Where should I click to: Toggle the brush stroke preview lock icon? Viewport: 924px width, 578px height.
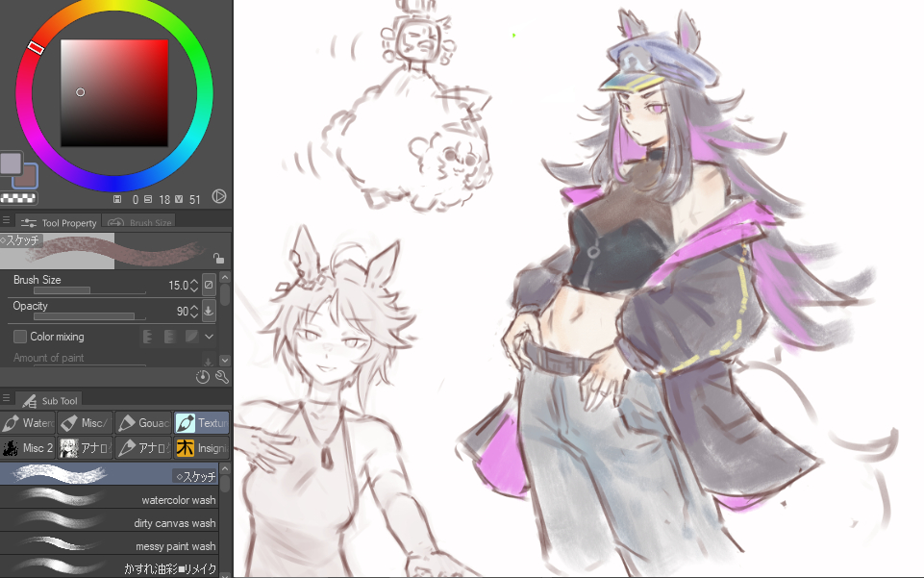pyautogui.click(x=218, y=258)
